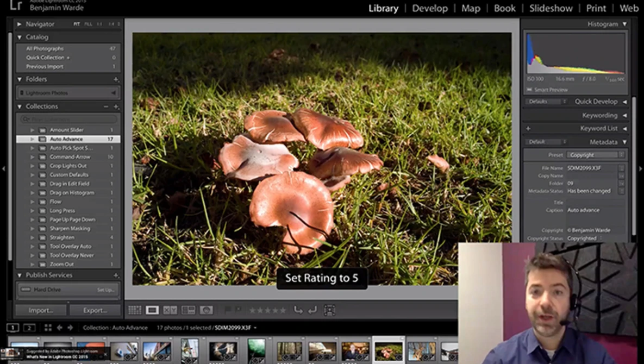Switch to Print module

click(x=596, y=8)
